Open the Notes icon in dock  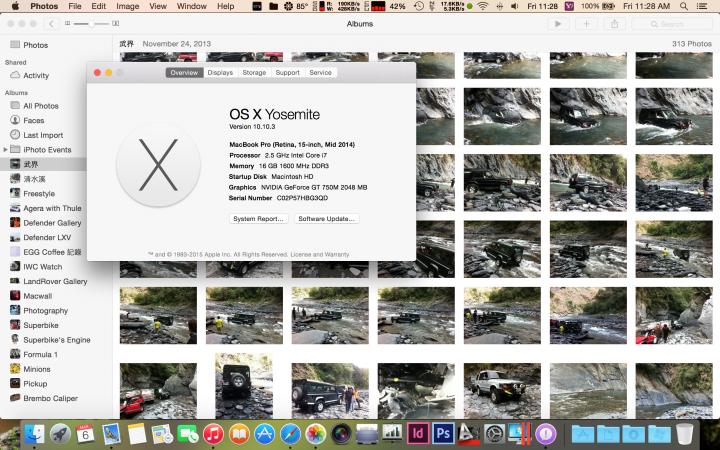137,433
